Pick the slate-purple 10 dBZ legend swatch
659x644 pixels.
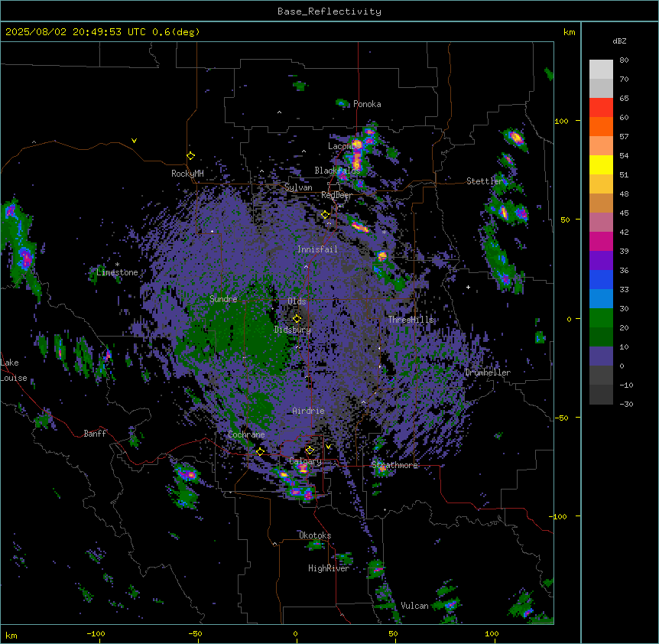(601, 356)
